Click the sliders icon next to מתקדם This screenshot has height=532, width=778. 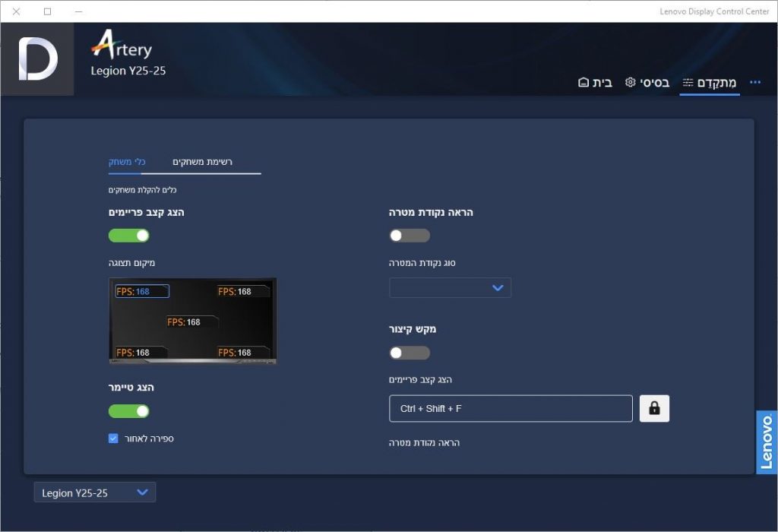click(x=688, y=82)
